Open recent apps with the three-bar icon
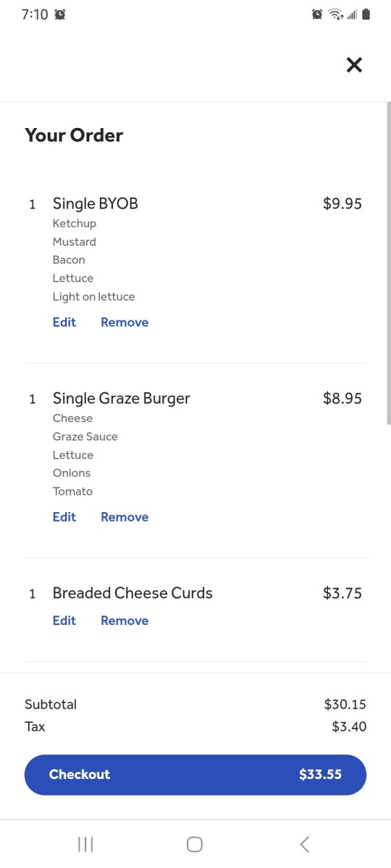The image size is (391, 868). (85, 844)
